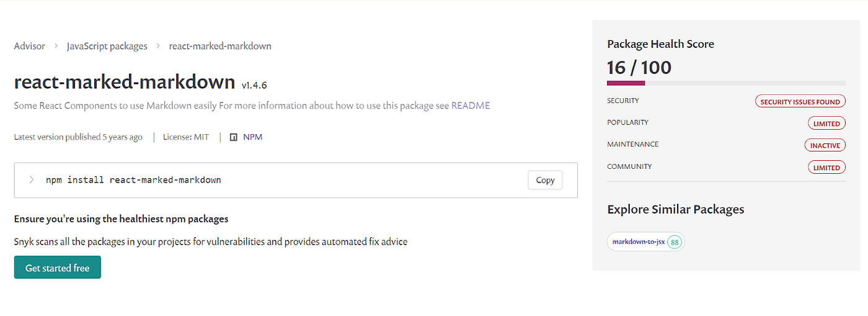Click the Limited badge beside Community

(826, 168)
